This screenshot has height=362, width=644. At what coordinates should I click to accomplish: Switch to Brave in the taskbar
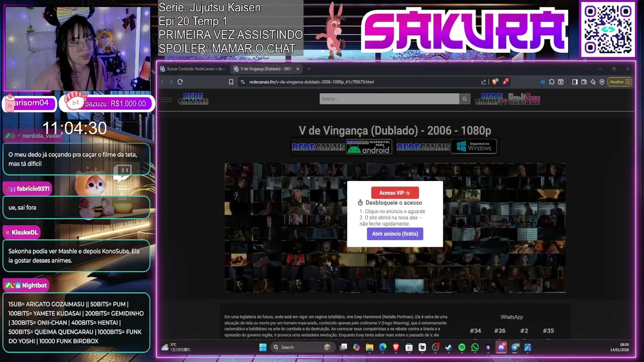(395, 347)
